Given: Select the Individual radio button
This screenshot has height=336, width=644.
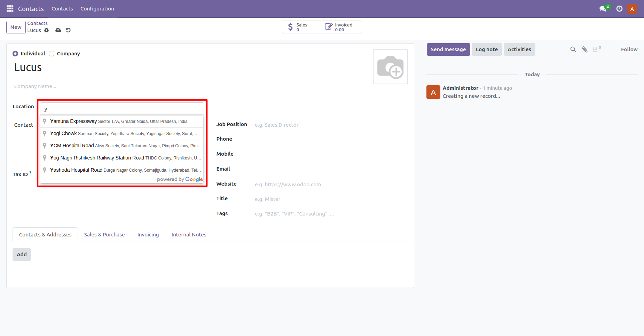Looking at the screenshot, I should tap(15, 53).
